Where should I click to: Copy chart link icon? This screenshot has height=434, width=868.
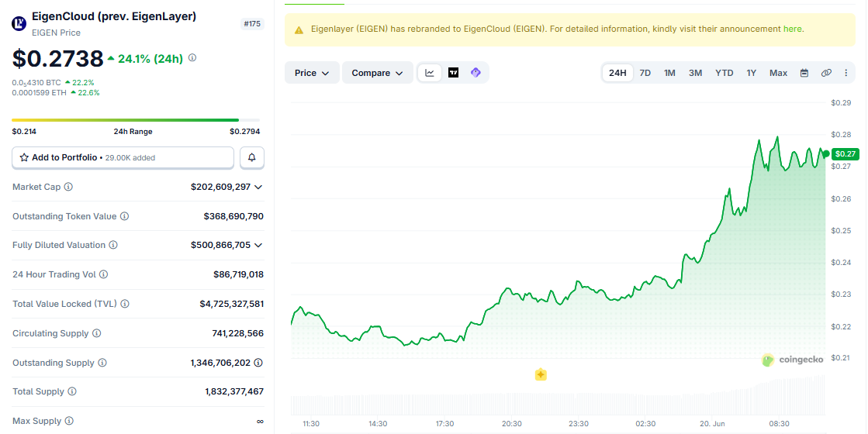[826, 73]
